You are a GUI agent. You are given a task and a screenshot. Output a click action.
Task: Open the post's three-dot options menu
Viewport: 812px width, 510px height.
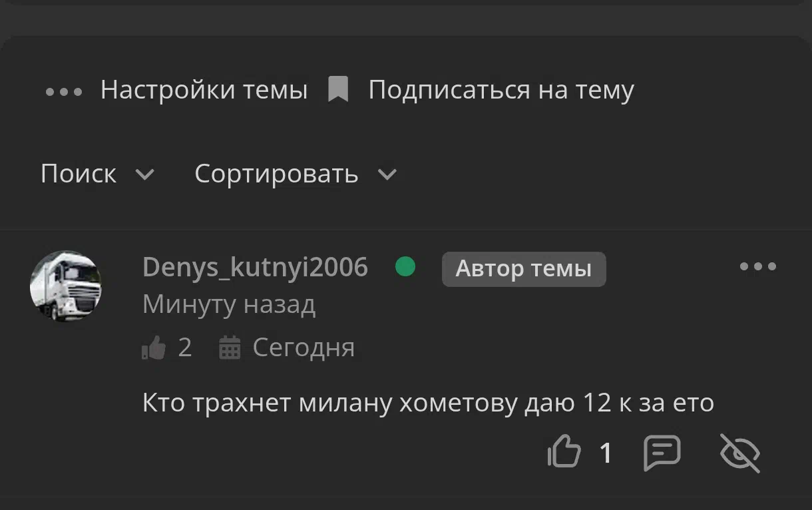tap(758, 267)
